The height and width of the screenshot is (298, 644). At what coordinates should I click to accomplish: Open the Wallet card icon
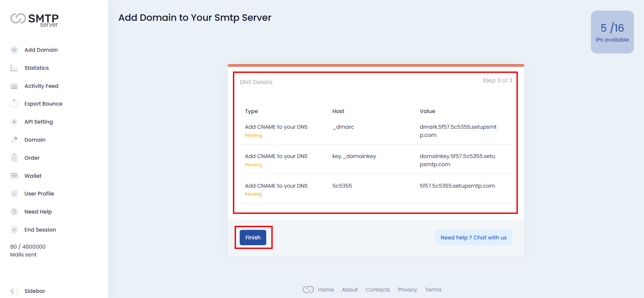click(14, 176)
